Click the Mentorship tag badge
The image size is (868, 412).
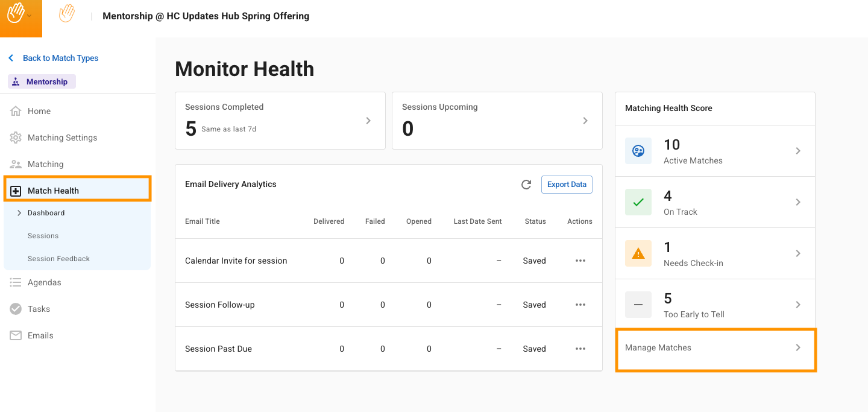coord(42,81)
